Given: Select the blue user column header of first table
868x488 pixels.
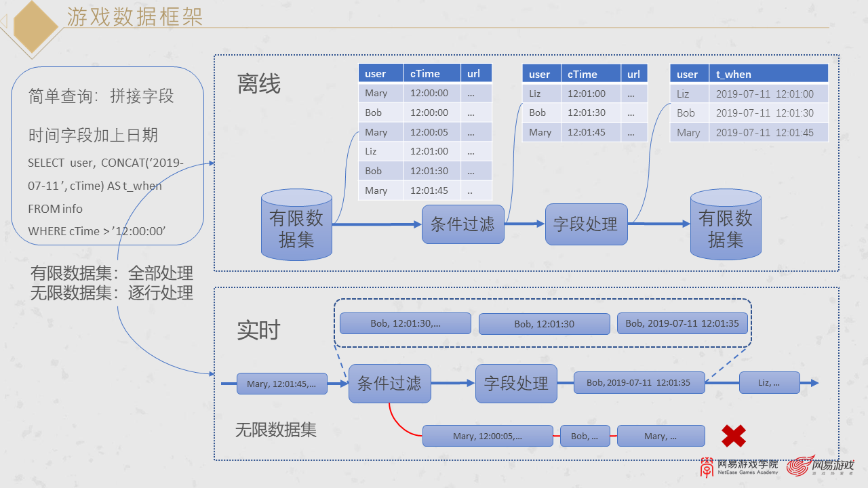Looking at the screenshot, I should pyautogui.click(x=380, y=73).
